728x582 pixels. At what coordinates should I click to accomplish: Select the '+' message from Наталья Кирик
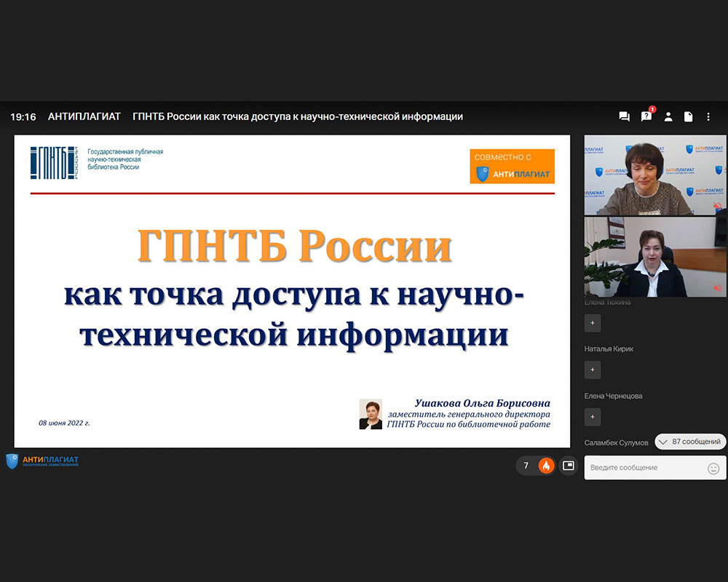click(593, 370)
